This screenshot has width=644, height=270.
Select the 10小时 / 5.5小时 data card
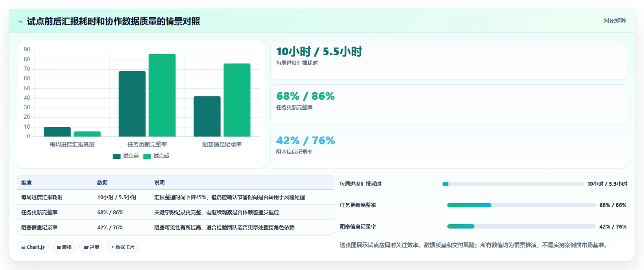coord(449,60)
